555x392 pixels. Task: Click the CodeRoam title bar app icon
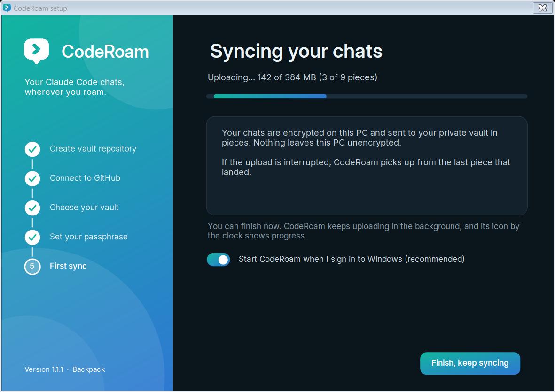(x=7, y=8)
